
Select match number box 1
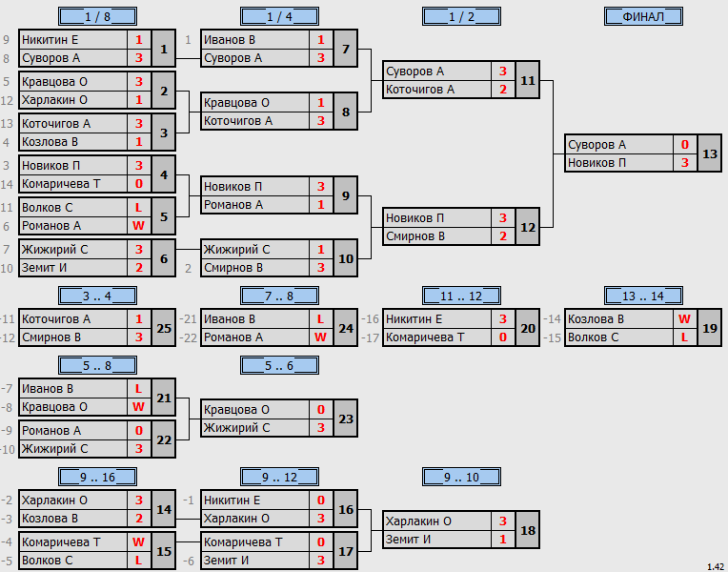[164, 49]
